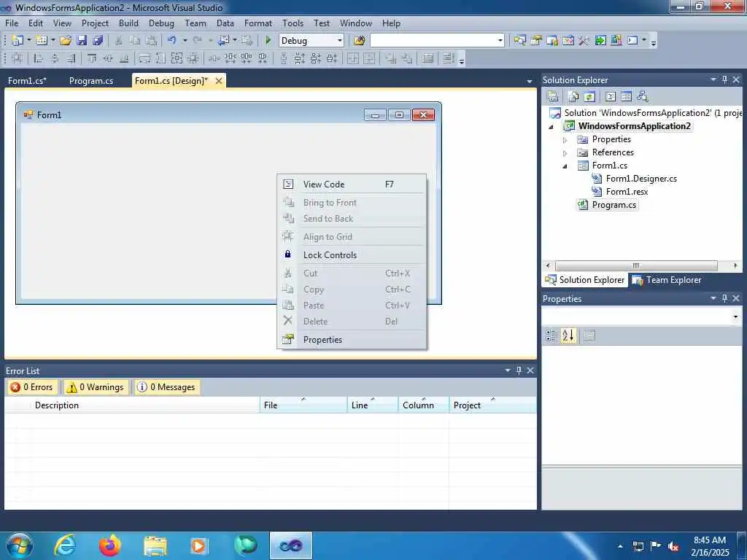The image size is (747, 560).
Task: Click the Solution Explorer horizontal scrollbar
Action: [x=636, y=265]
